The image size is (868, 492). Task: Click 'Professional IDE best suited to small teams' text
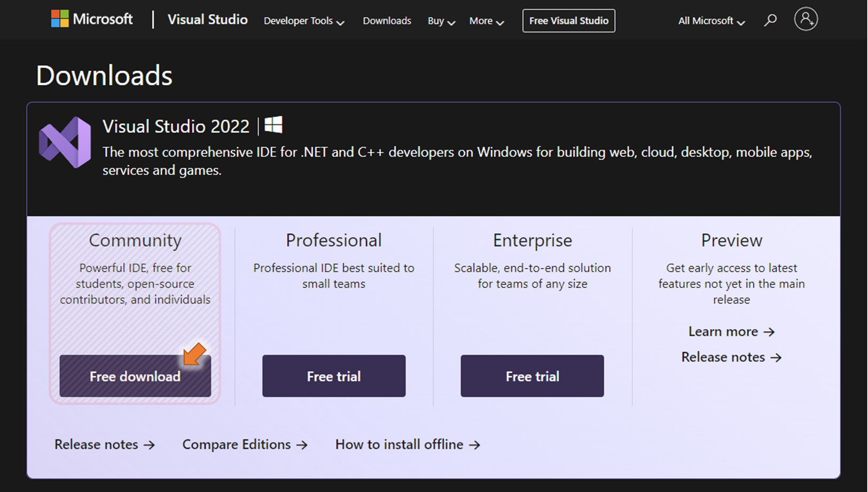coord(334,276)
